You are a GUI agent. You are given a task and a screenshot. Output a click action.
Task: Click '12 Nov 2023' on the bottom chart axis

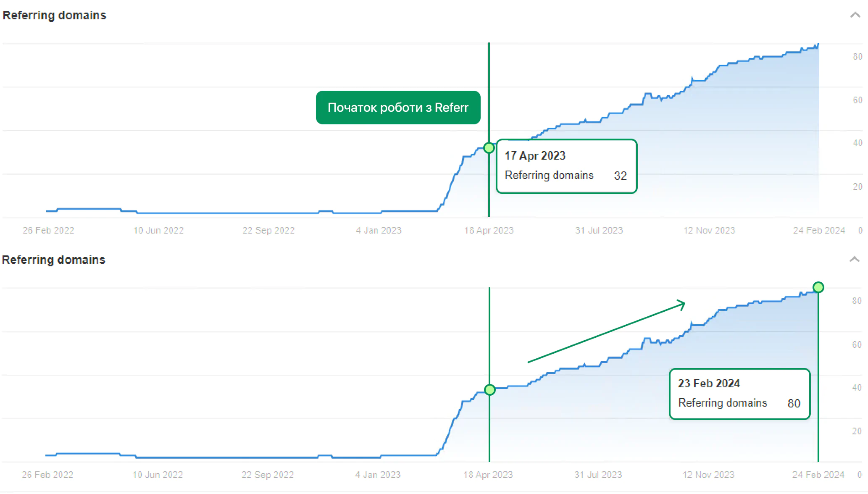pyautogui.click(x=708, y=475)
